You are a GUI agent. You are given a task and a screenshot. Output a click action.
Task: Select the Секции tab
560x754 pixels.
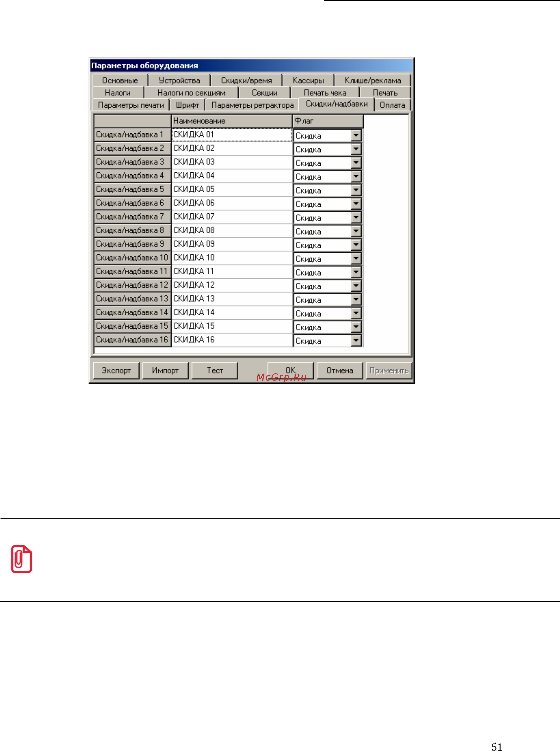pos(264,93)
